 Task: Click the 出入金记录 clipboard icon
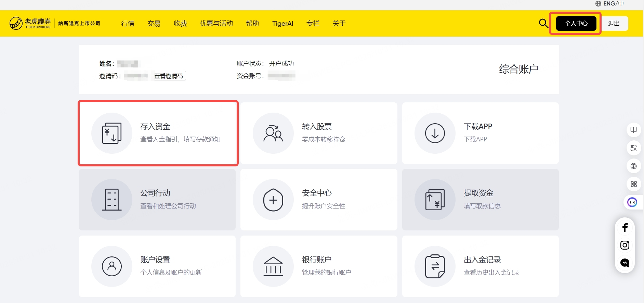pyautogui.click(x=435, y=266)
